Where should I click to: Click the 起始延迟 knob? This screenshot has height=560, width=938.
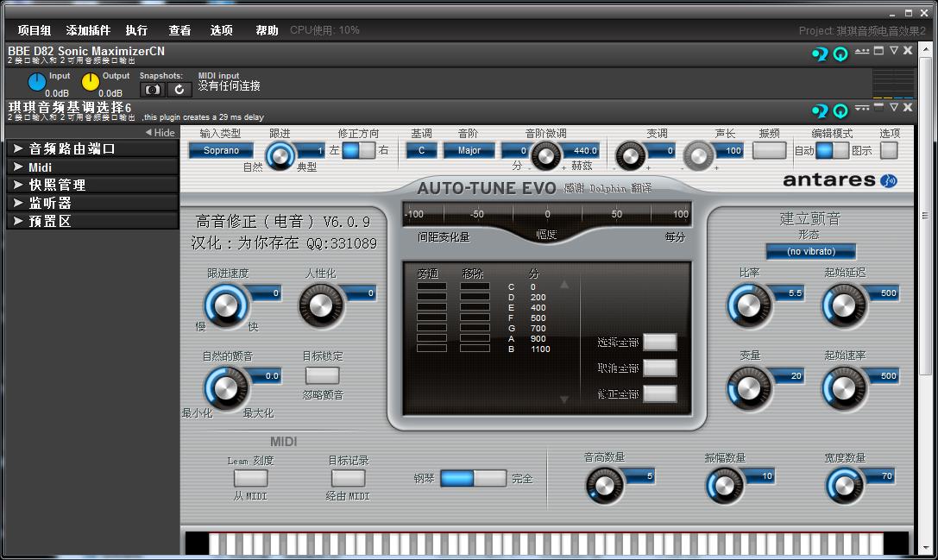(844, 305)
